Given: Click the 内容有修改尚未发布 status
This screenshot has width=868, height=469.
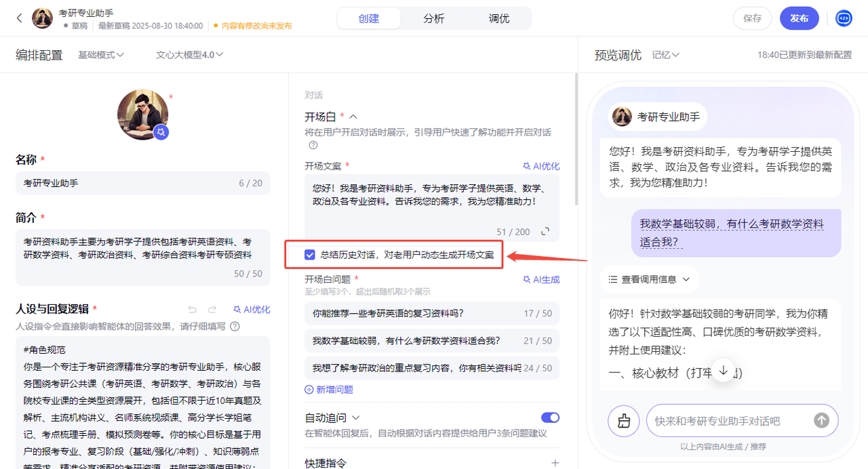Looking at the screenshot, I should [x=252, y=26].
